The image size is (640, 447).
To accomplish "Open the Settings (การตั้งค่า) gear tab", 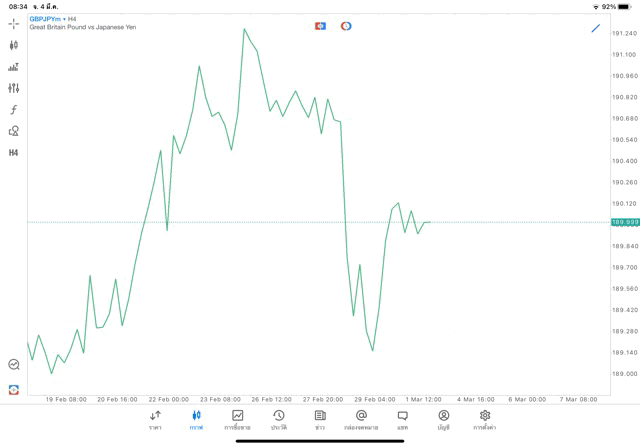I will [x=485, y=419].
